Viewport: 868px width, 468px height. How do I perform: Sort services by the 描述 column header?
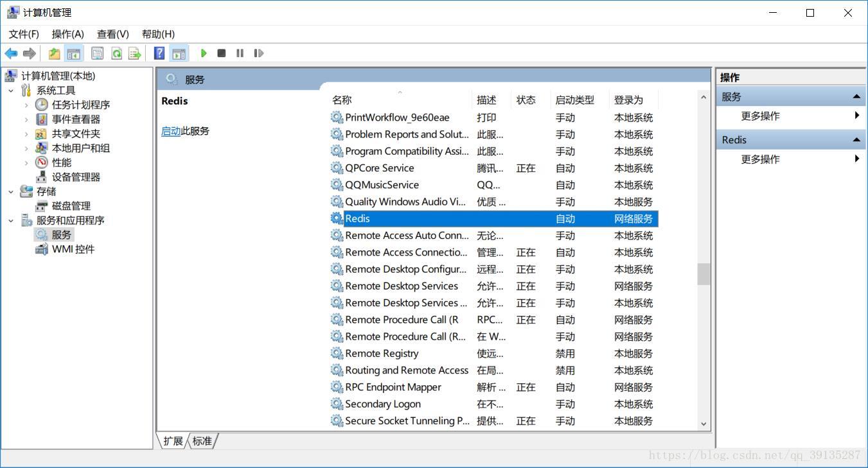click(x=492, y=100)
